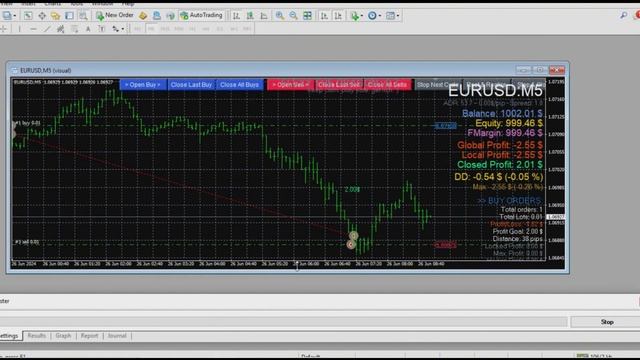640x360 pixels.
Task: Switch to bar chart view
Action: click(236, 16)
